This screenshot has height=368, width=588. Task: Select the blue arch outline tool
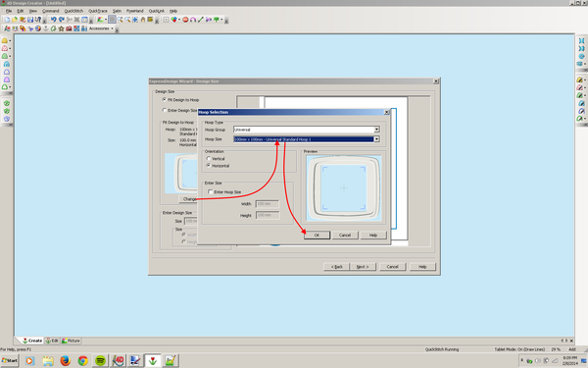coord(7,64)
